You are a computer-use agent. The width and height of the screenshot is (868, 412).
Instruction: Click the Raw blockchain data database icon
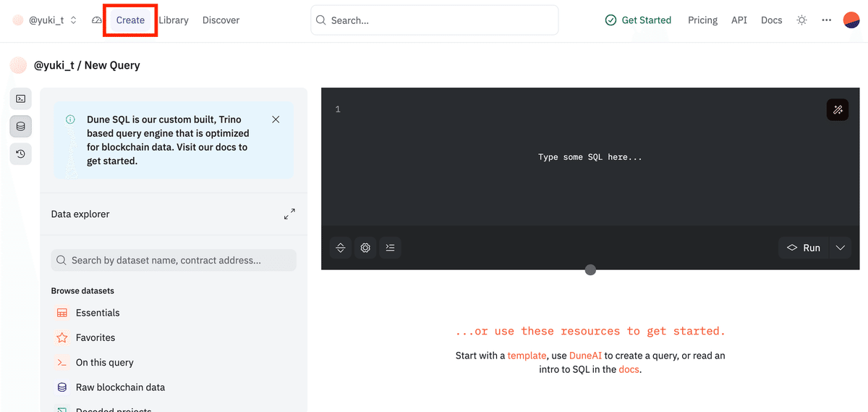click(x=62, y=387)
